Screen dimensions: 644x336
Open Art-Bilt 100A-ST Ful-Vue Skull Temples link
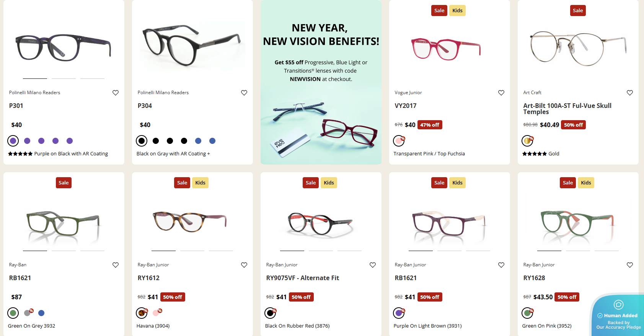pyautogui.click(x=567, y=109)
